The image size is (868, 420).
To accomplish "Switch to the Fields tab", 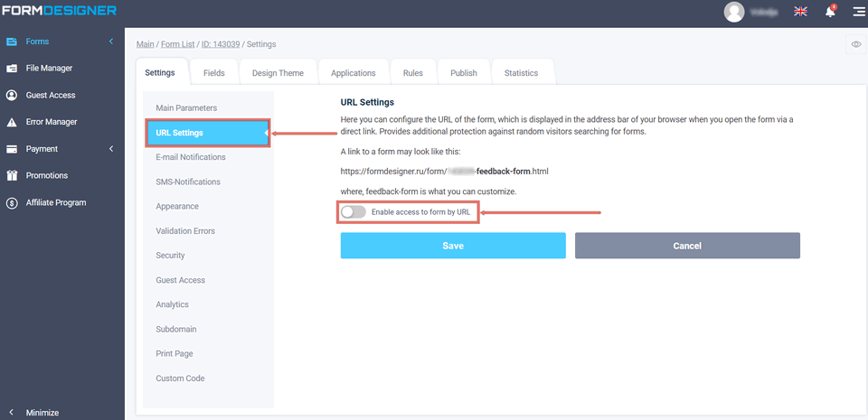I will coord(214,73).
